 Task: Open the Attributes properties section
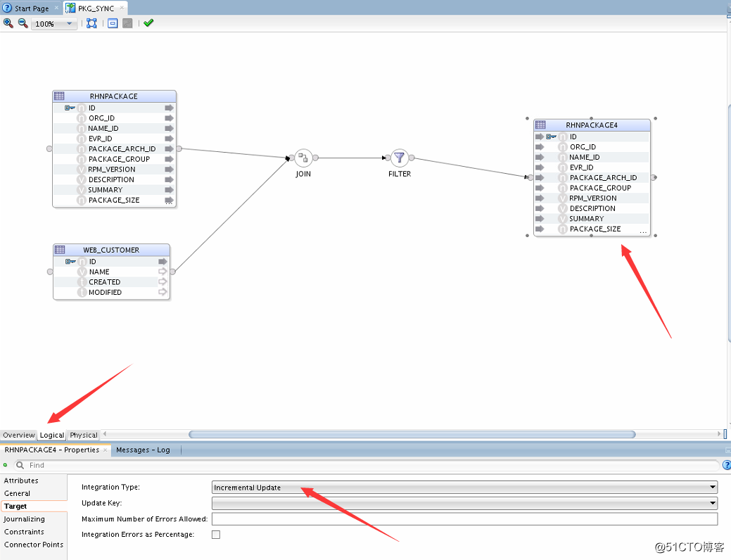(21, 481)
